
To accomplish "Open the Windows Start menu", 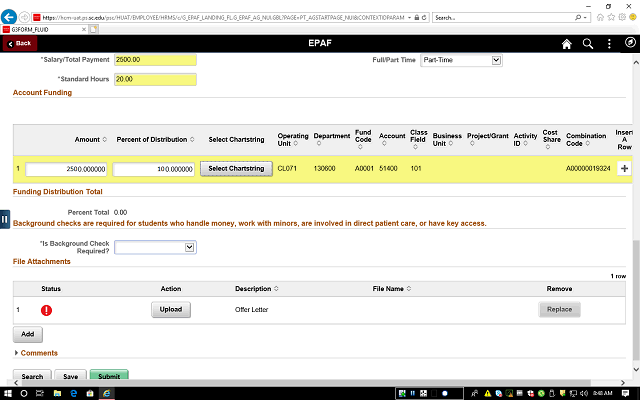I will pos(9,391).
